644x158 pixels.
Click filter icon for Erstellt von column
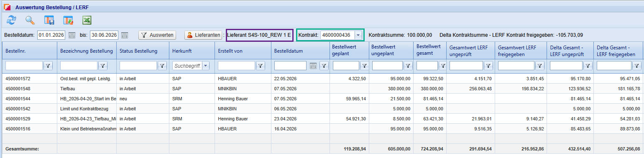pos(260,66)
